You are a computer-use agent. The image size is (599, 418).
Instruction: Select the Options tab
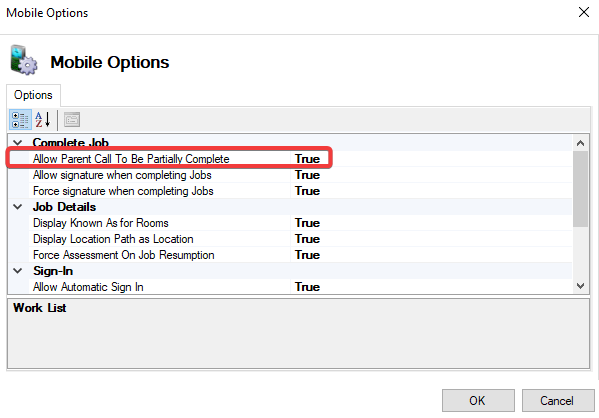click(x=33, y=95)
